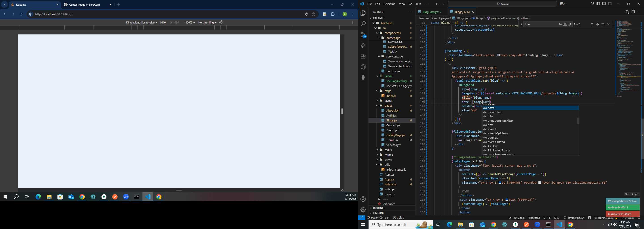Collapse the homepage folder in Explorer

(x=393, y=38)
